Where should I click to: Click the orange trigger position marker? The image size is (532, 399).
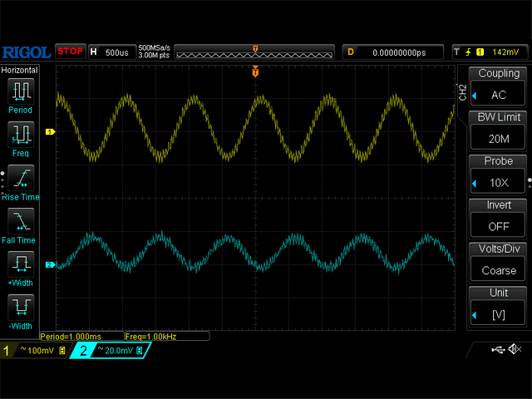point(255,72)
